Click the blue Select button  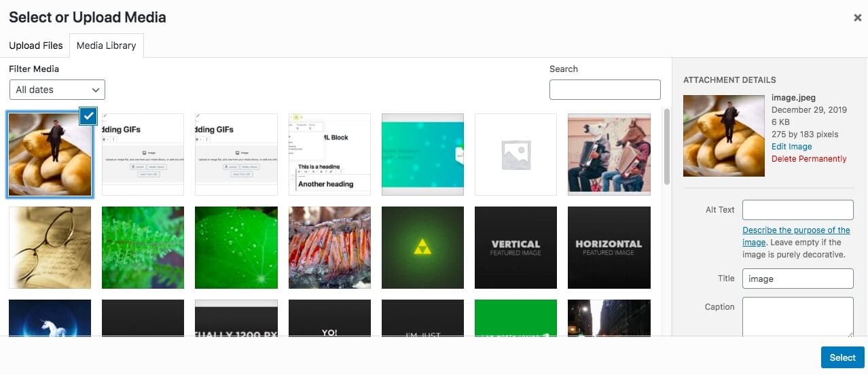842,357
